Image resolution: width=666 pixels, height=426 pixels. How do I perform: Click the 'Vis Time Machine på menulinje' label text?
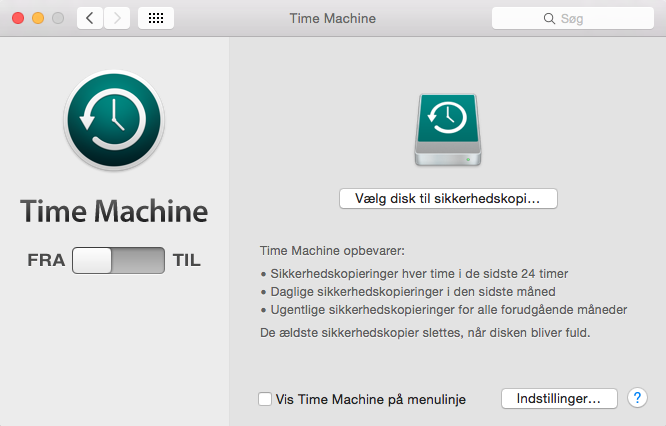pos(371,399)
